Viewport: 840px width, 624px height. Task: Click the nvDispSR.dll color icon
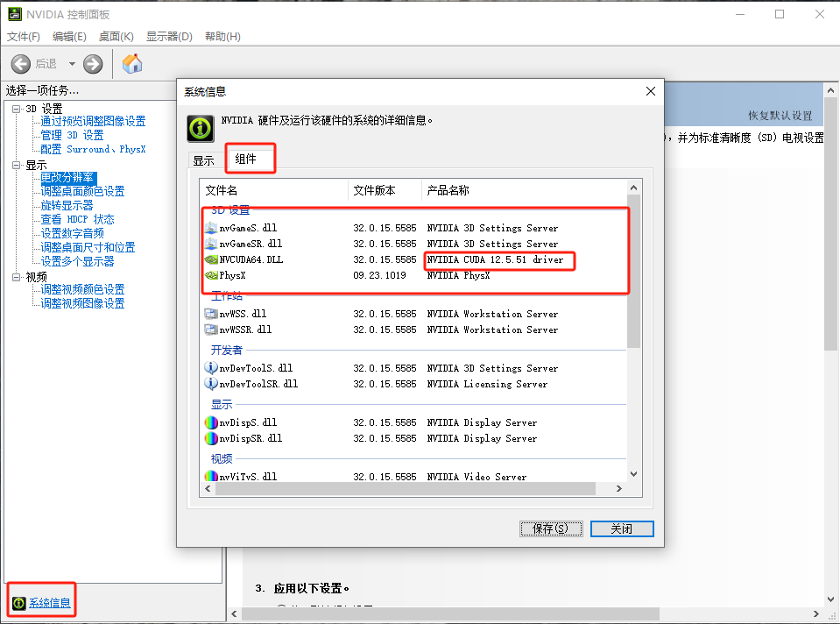[211, 438]
